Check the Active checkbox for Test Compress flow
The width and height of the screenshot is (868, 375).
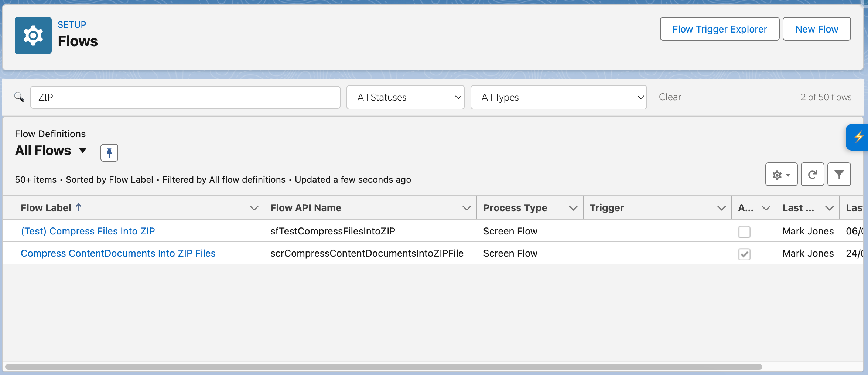click(x=745, y=232)
